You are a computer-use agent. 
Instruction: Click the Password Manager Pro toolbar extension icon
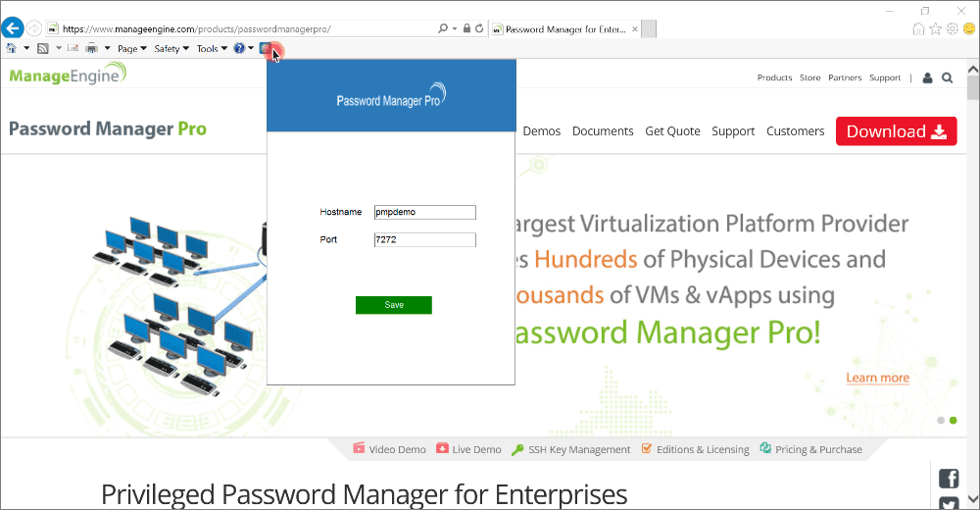pyautogui.click(x=267, y=48)
